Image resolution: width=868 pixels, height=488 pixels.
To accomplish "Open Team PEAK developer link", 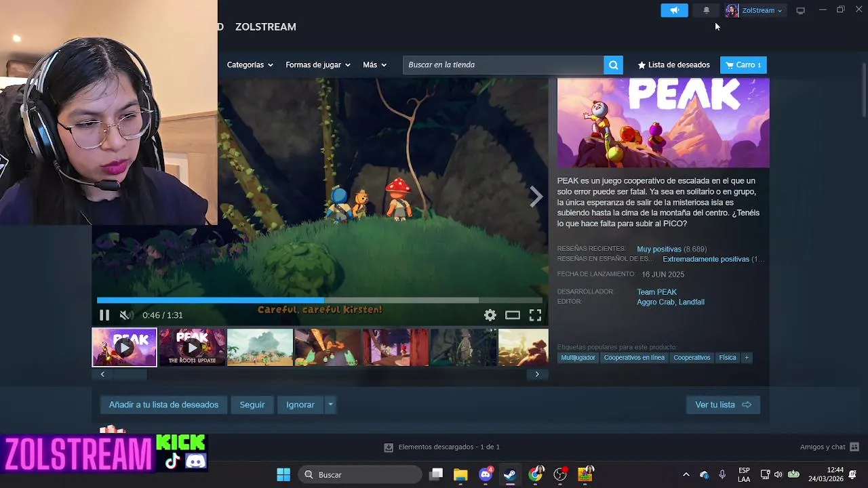I will point(656,291).
